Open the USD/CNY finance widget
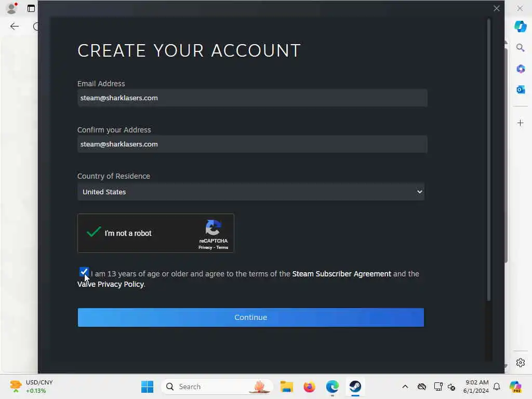 31,387
